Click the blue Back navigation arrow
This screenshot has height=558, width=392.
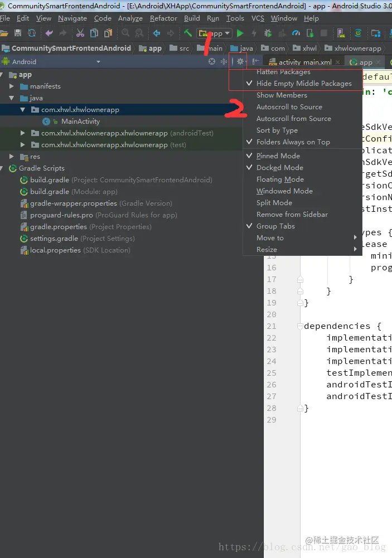(x=156, y=33)
